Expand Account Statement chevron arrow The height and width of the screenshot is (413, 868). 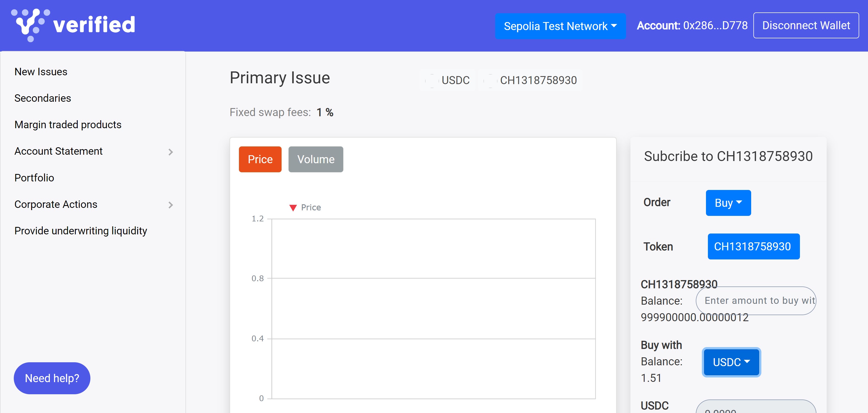(x=171, y=152)
